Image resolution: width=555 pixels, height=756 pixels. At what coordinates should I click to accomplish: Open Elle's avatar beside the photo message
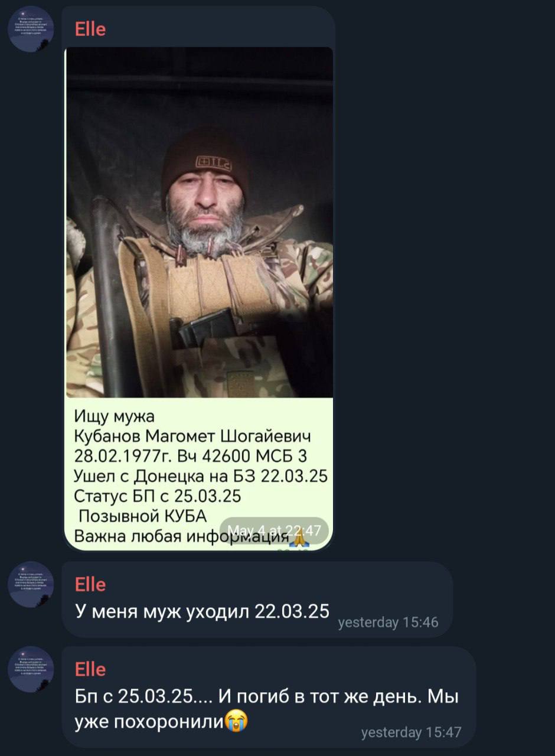point(31,29)
